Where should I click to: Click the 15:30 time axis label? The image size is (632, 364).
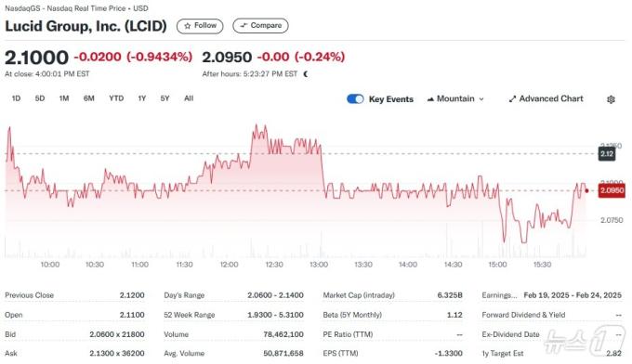[542, 265]
